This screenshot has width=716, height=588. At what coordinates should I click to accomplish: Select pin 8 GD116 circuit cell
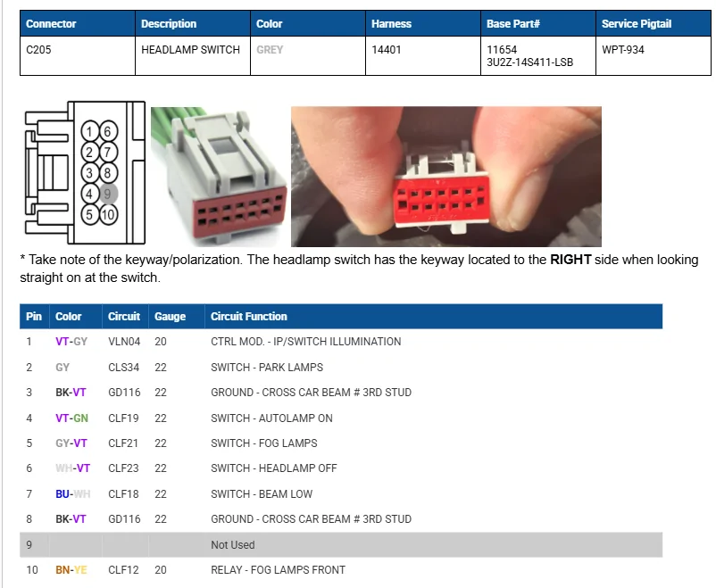click(x=124, y=518)
